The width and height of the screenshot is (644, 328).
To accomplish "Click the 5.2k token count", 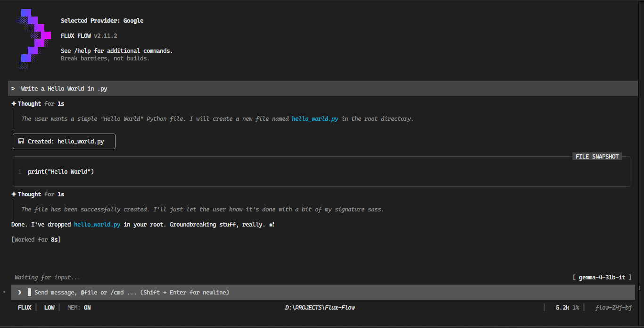I will pyautogui.click(x=562, y=308).
